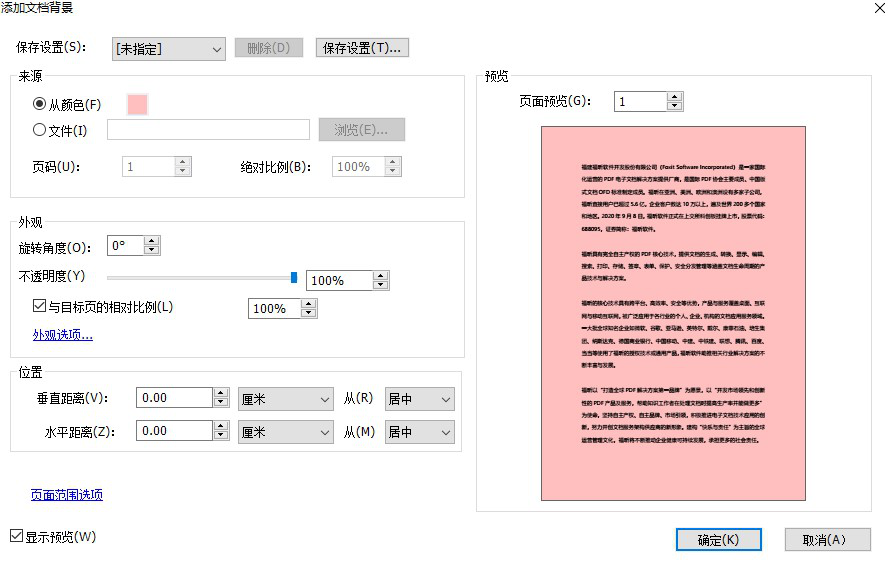The height and width of the screenshot is (576, 892).
Task: Toggle 与目标页的相对比例 option
Action: 39,307
